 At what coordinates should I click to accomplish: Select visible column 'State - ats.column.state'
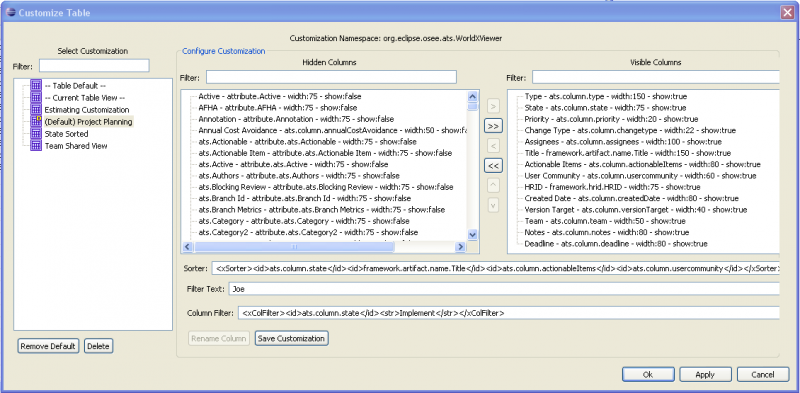605,108
